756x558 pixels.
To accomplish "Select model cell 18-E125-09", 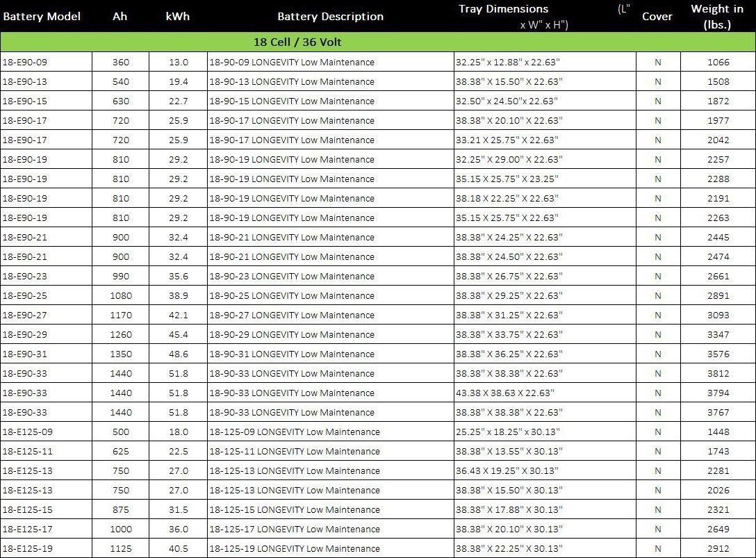I will pos(28,432).
